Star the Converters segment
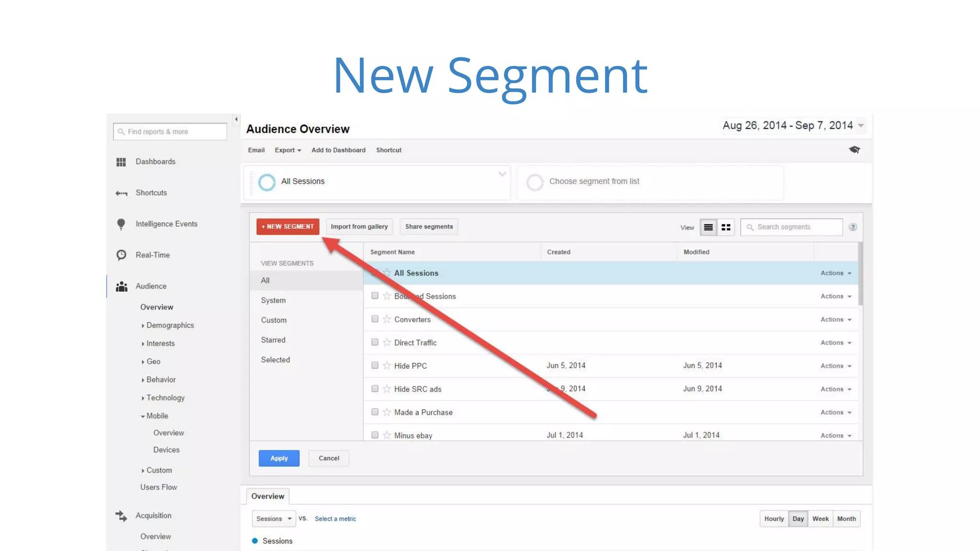980x551 pixels. coord(387,319)
